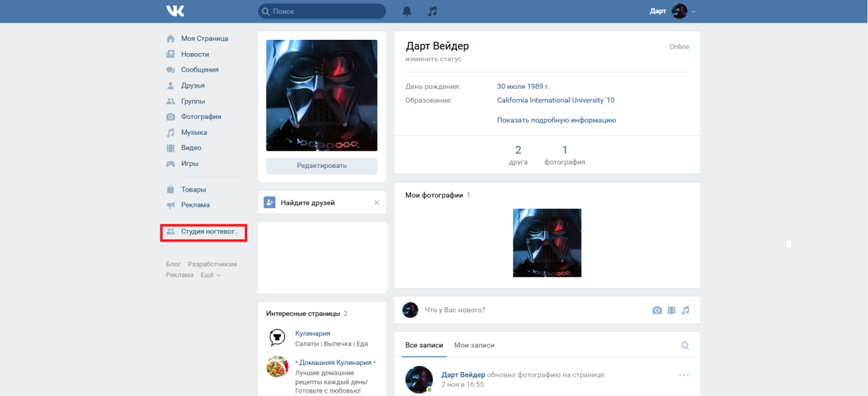
Task: Expand the Ещё footer menu
Action: pos(211,275)
